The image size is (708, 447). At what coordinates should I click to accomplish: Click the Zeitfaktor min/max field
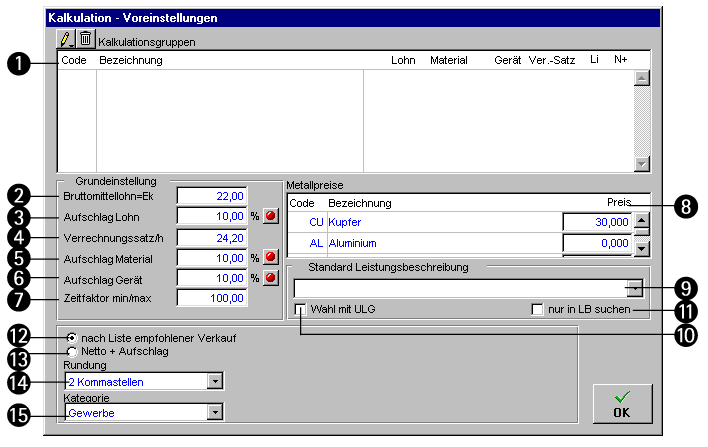point(212,298)
